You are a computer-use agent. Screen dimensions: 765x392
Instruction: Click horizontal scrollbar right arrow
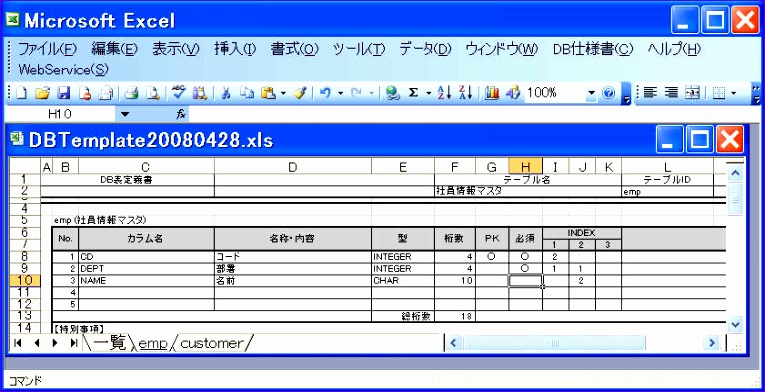coord(712,343)
